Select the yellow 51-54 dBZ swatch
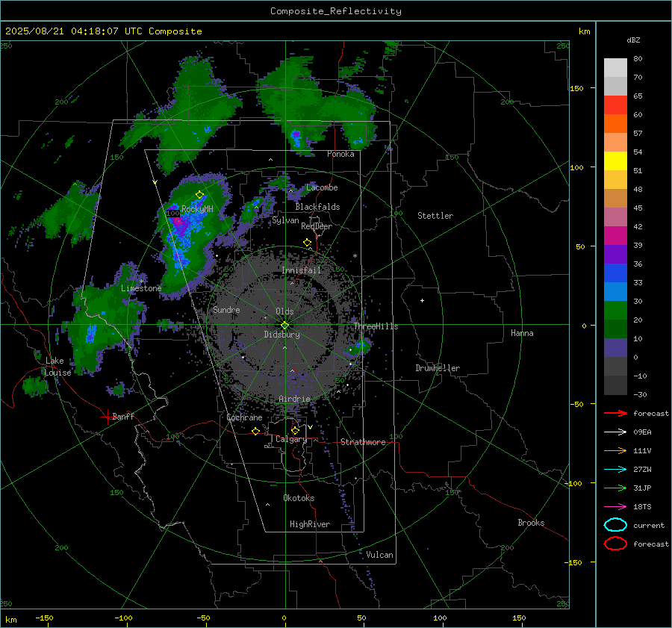The width and height of the screenshot is (672, 628). click(615, 161)
